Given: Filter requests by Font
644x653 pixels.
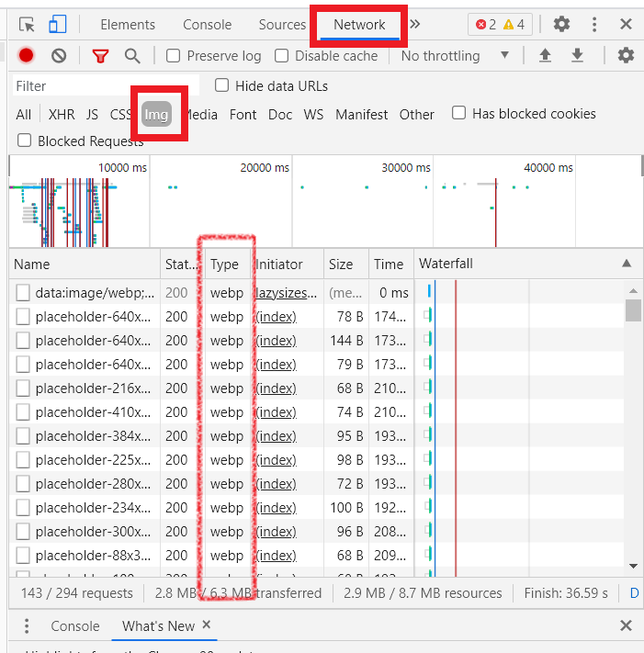Looking at the screenshot, I should [x=243, y=114].
